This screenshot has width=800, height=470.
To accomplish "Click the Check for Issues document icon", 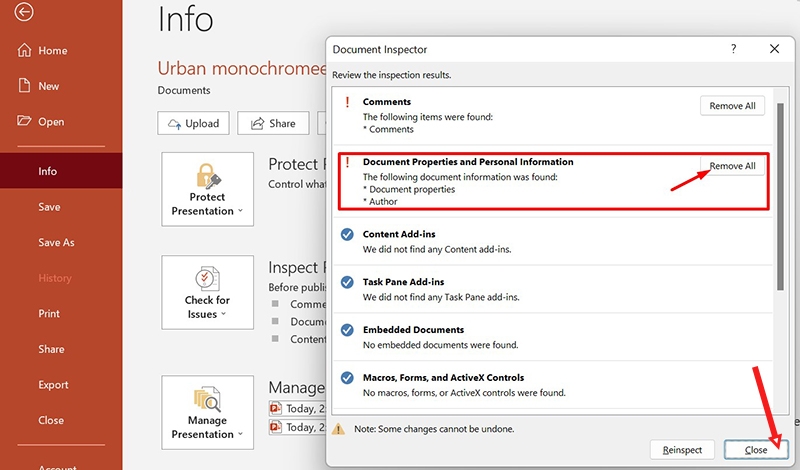I will coord(207,279).
